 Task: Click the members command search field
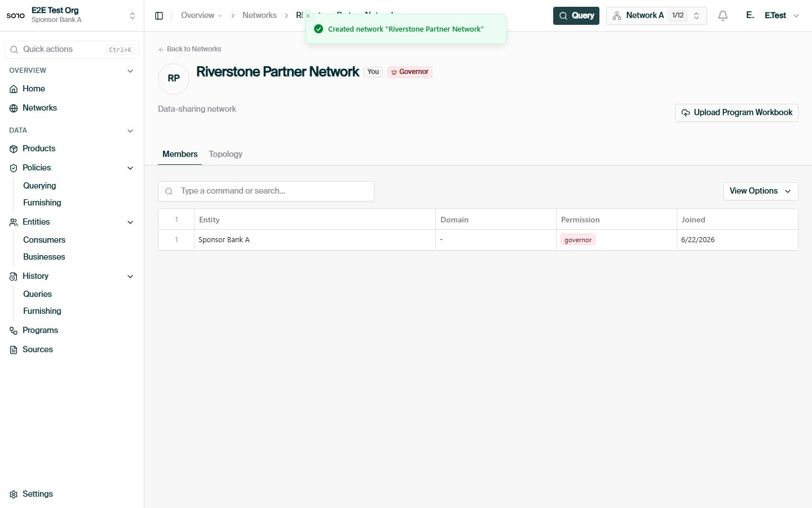click(x=266, y=191)
